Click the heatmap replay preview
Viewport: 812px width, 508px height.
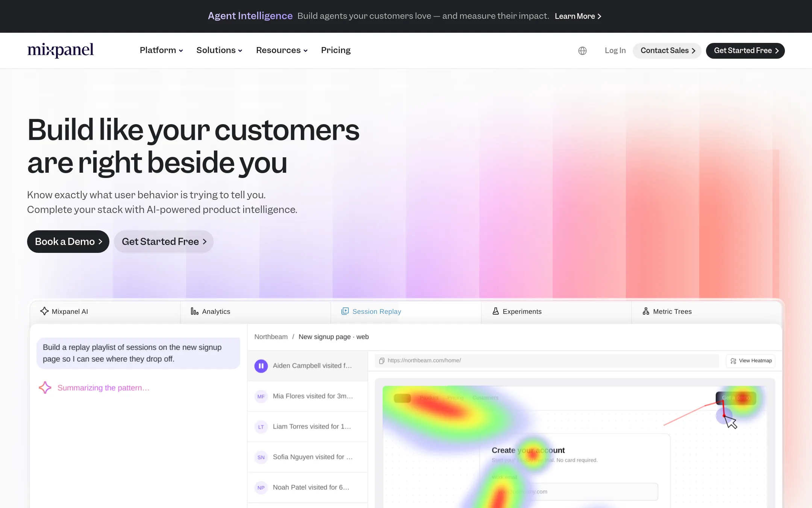point(575,444)
